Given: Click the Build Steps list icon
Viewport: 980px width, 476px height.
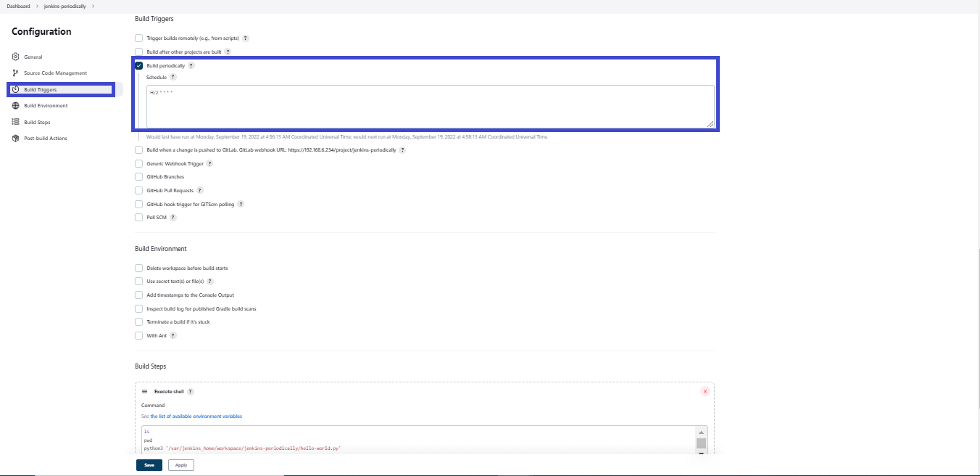Looking at the screenshot, I should pos(16,122).
